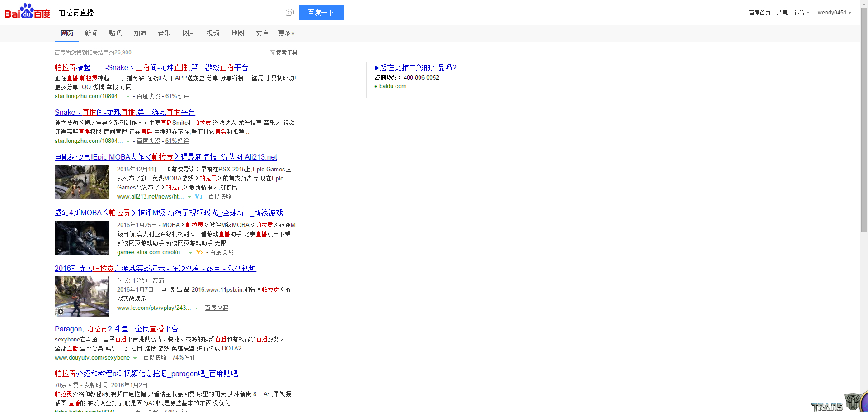The image size is (868, 412).
Task: Open the 设置 settings dropdown
Action: (802, 13)
